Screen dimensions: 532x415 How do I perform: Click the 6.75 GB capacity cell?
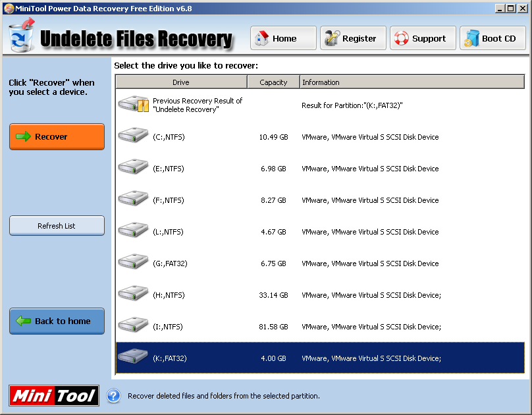click(x=273, y=263)
